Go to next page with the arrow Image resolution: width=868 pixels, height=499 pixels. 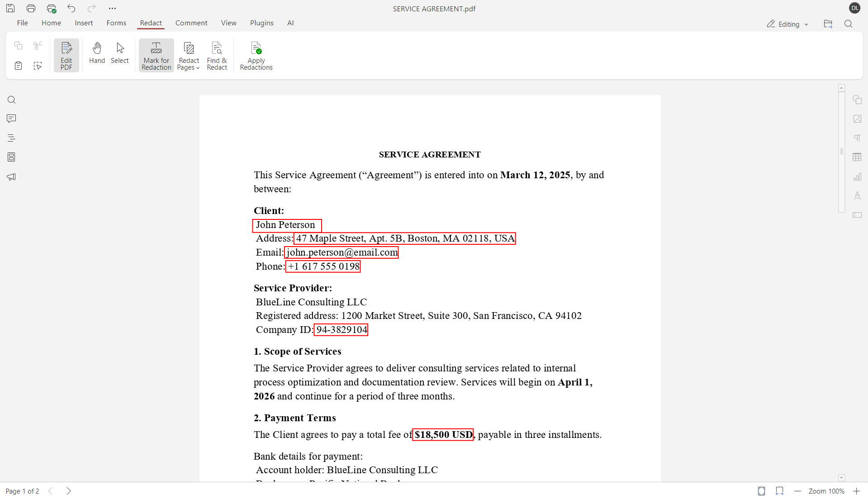pyautogui.click(x=69, y=491)
